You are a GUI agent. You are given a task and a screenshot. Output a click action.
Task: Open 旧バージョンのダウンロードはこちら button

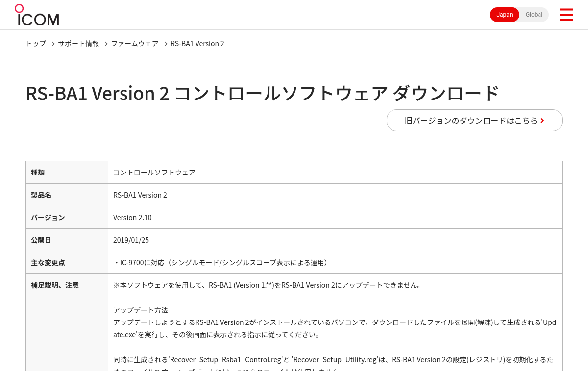click(x=474, y=120)
